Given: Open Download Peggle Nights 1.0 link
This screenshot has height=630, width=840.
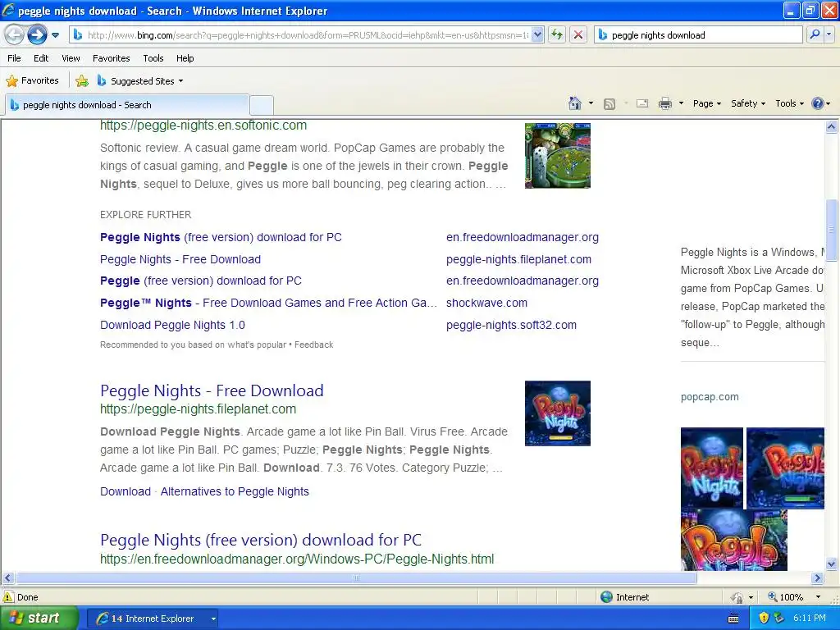Looking at the screenshot, I should [x=172, y=325].
